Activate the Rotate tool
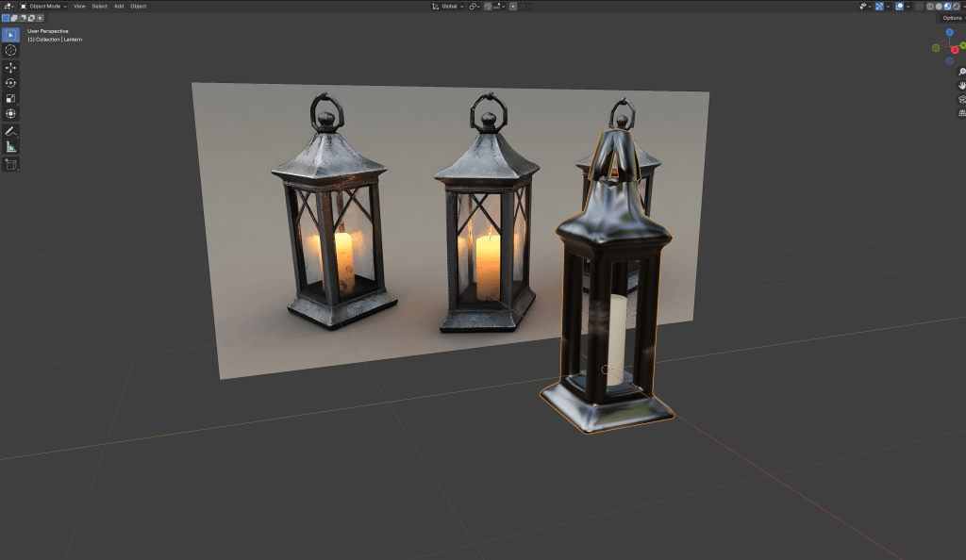Screen dimensions: 966x560 point(10,83)
